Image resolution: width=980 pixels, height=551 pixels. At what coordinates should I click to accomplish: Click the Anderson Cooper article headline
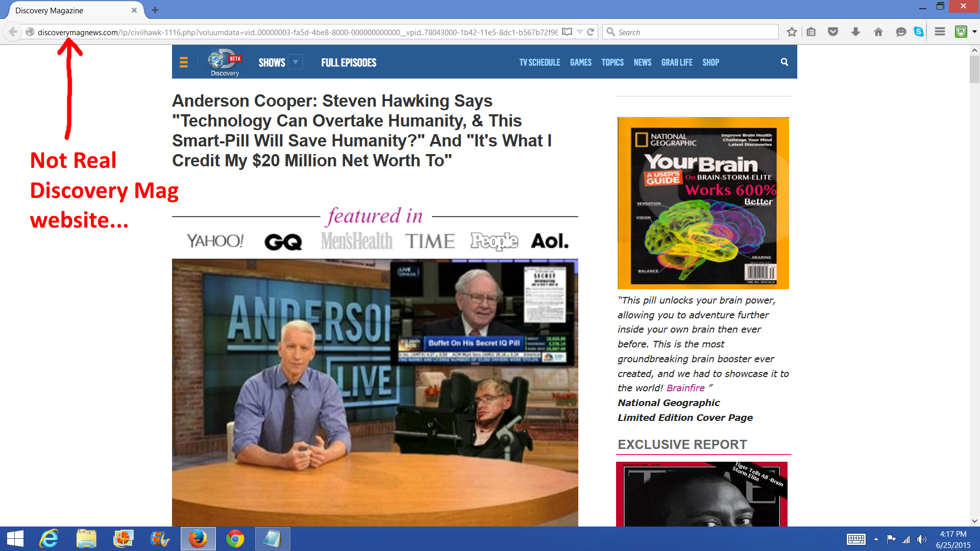(362, 131)
